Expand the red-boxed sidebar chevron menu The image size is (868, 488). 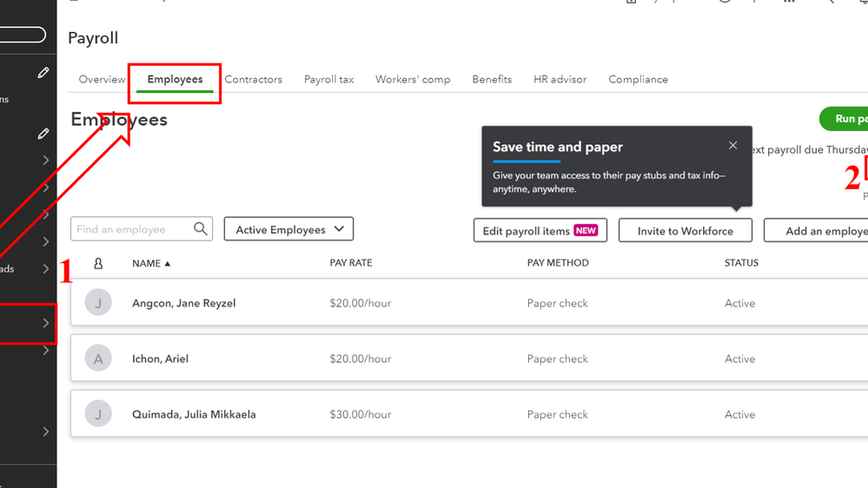(x=46, y=323)
